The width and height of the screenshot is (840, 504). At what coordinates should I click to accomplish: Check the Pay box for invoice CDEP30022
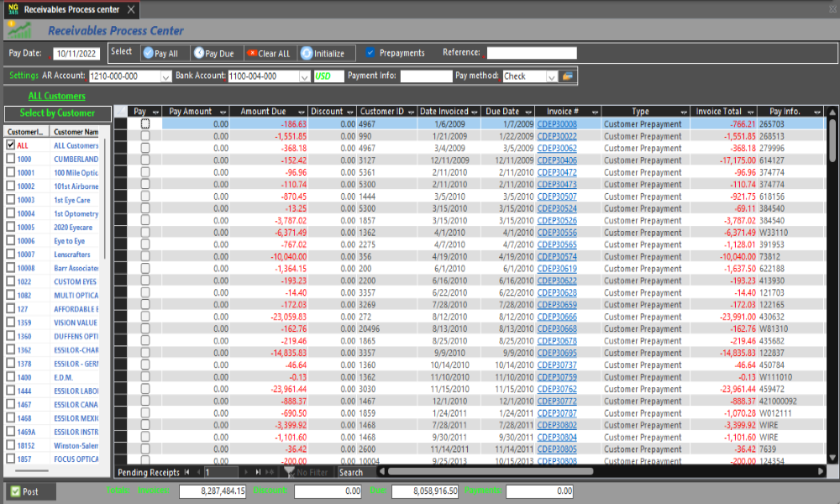145,136
